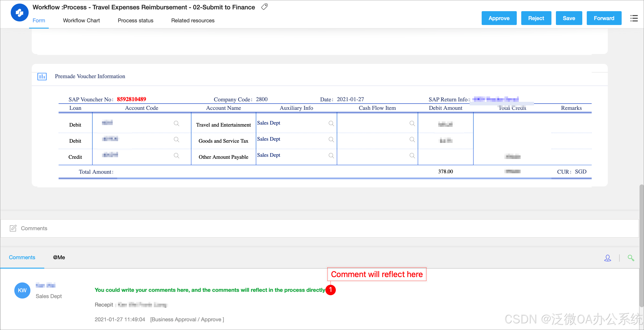Click the tag icon beside workflow title
This screenshot has width=644, height=330.
click(264, 7)
